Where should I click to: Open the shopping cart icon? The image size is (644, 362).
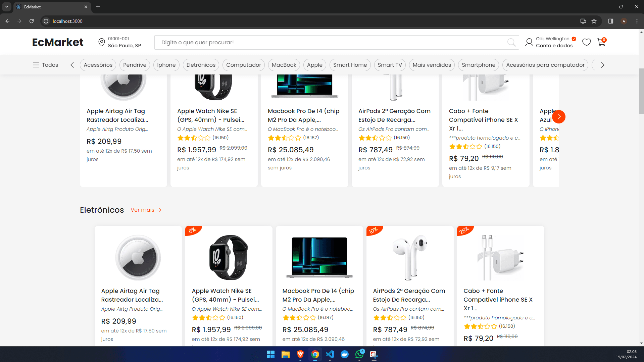[601, 42]
